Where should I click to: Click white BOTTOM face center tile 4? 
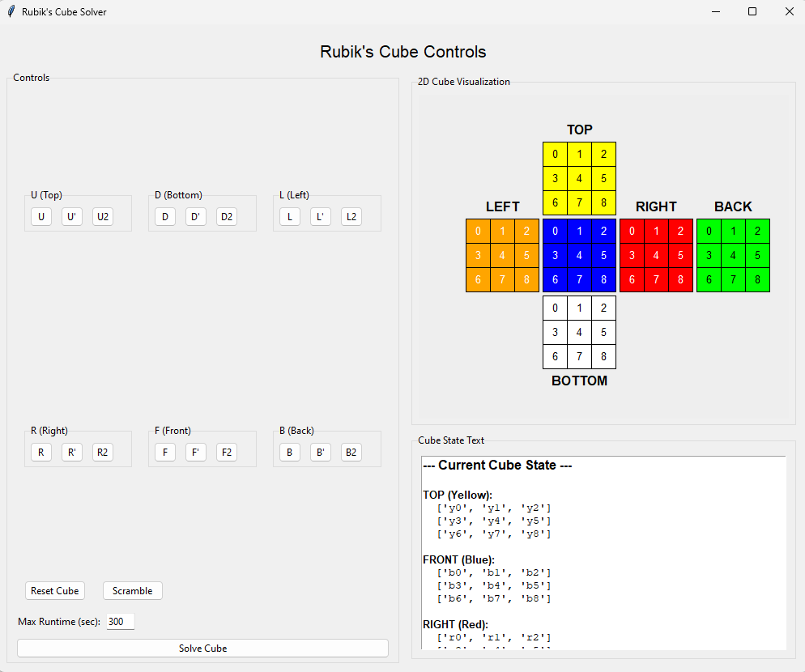(579, 332)
